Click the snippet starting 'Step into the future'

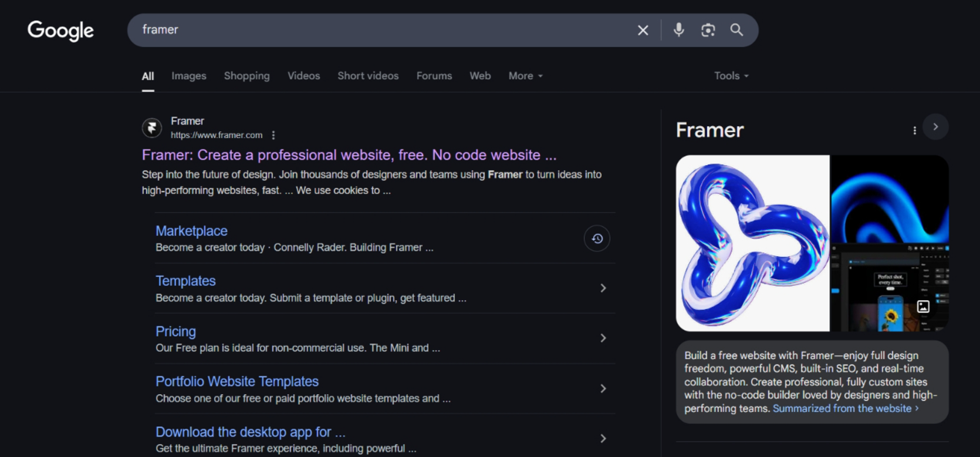click(371, 182)
